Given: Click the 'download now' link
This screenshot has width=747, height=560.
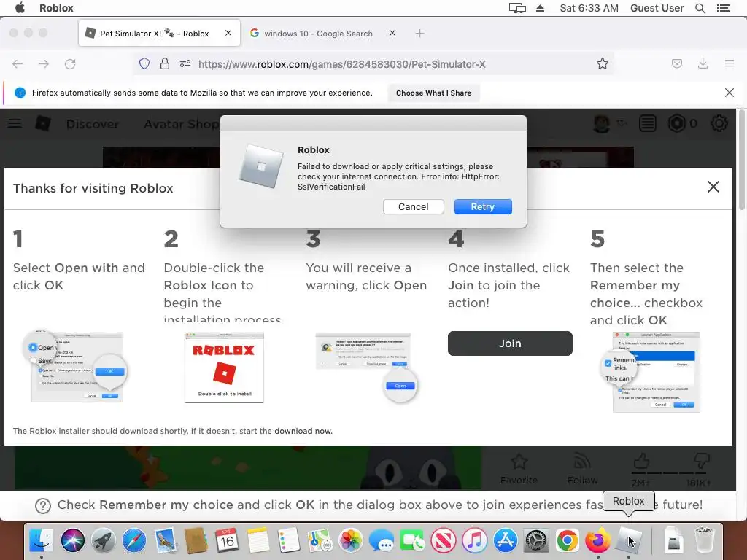Looking at the screenshot, I should point(303,431).
